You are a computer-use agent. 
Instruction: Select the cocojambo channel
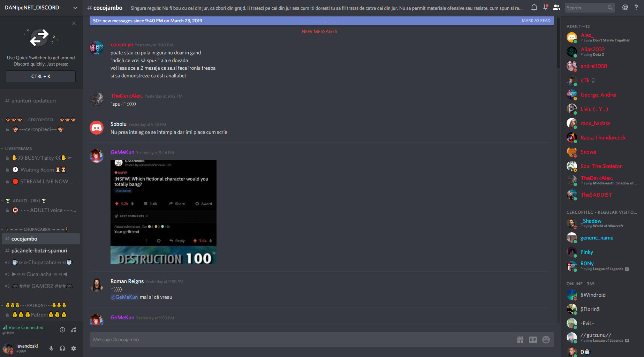[x=41, y=239]
